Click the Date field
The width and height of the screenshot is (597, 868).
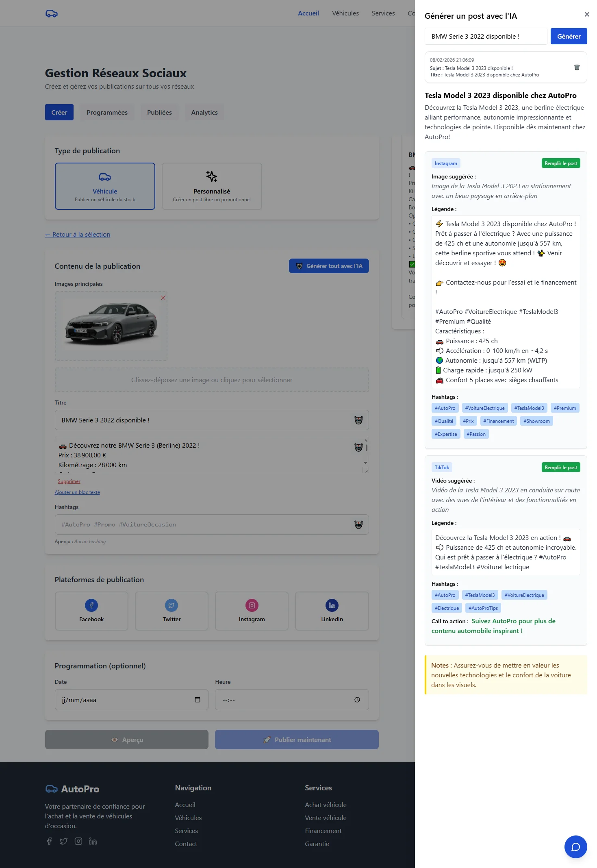[x=132, y=700]
